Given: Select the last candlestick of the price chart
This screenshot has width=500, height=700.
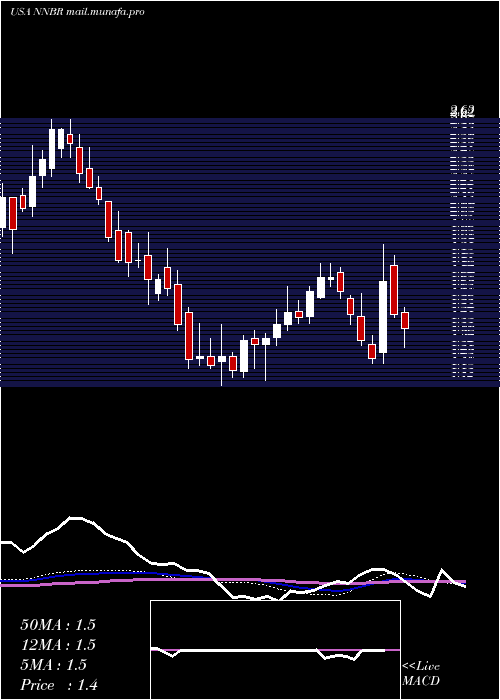Looking at the screenshot, I should 405,327.
